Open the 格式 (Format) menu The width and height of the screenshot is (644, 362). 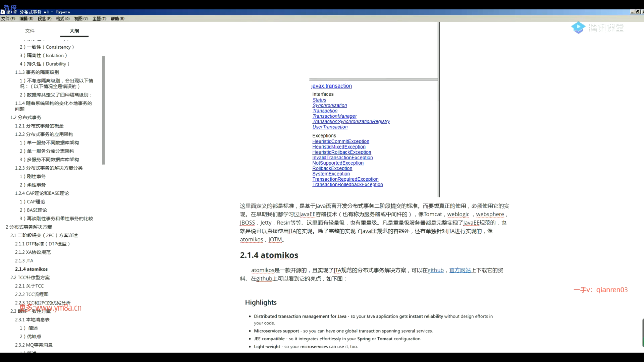tap(63, 19)
